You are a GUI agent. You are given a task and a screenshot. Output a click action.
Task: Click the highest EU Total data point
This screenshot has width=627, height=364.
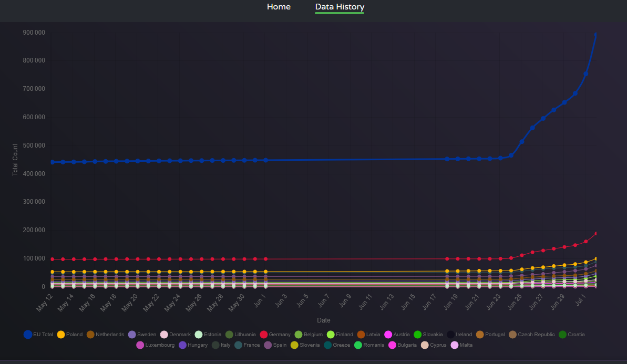pyautogui.click(x=596, y=35)
